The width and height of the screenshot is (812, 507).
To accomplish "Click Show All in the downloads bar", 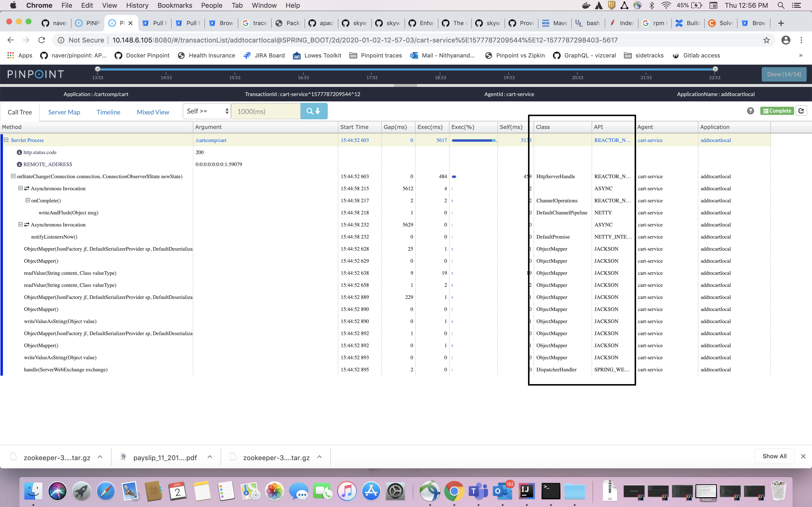I will pos(774,456).
